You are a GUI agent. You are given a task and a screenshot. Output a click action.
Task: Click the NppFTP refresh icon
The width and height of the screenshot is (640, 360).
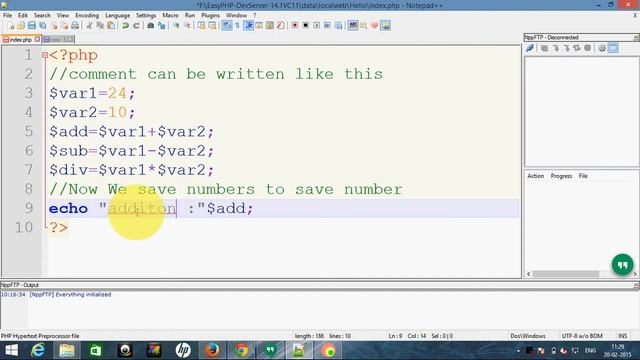point(577,48)
